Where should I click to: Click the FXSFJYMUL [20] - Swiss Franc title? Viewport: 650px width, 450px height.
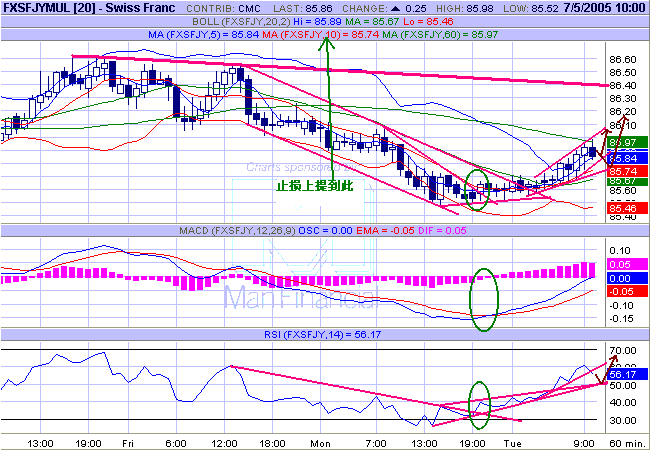tap(90, 8)
